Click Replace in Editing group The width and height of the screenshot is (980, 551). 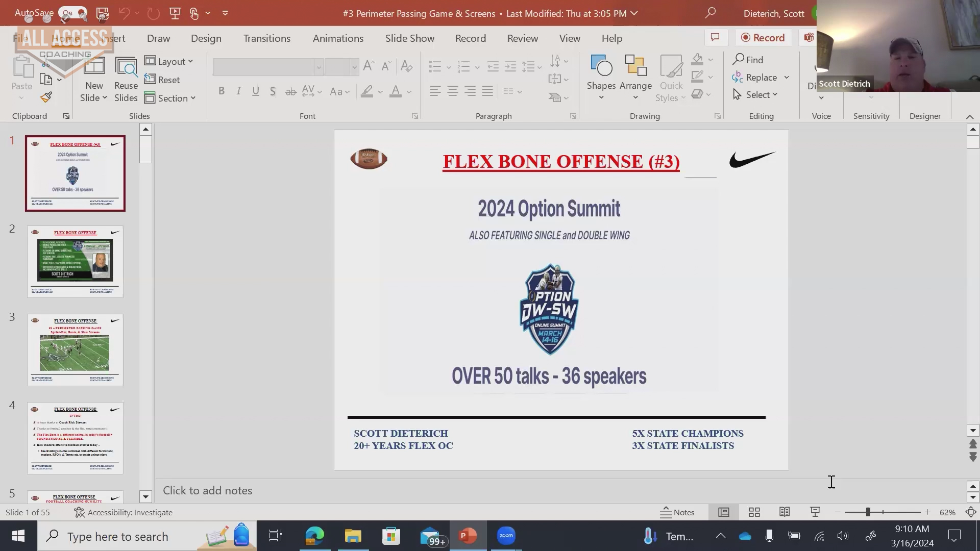coord(754,78)
